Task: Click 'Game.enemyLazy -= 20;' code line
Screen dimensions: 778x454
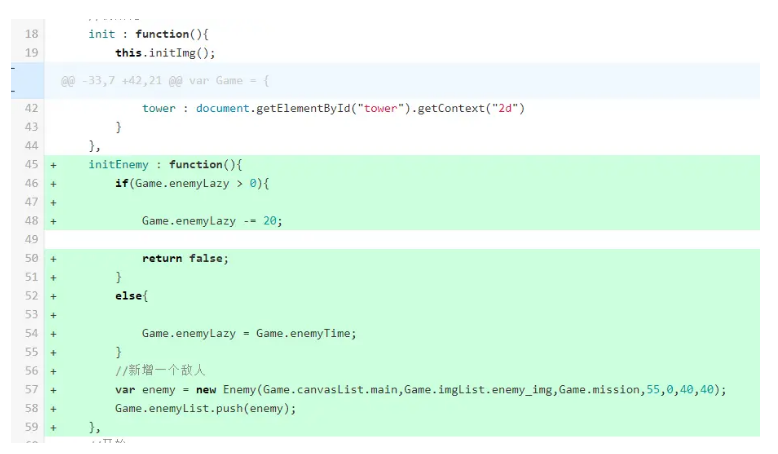Action: pyautogui.click(x=212, y=221)
